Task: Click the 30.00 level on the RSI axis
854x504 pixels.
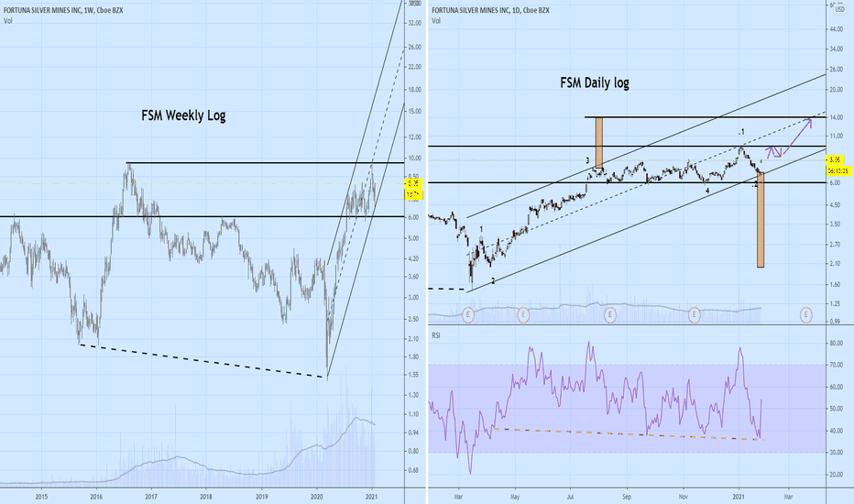Action: [836, 453]
